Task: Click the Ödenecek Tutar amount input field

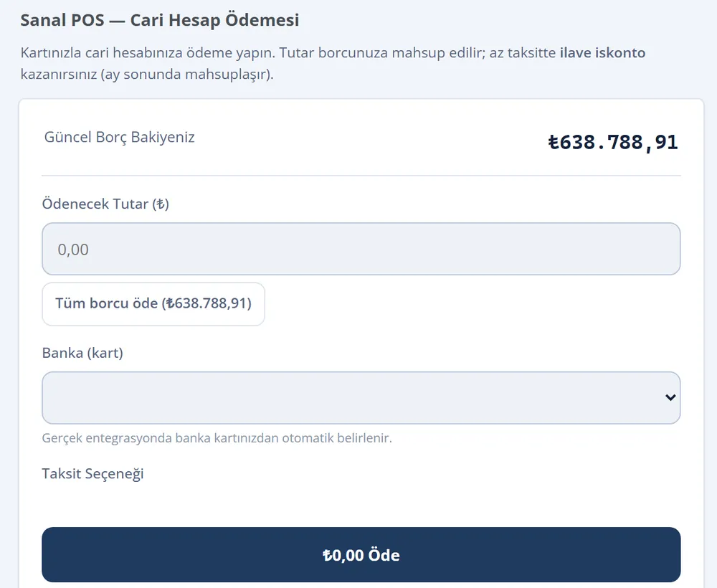Action: tap(361, 249)
